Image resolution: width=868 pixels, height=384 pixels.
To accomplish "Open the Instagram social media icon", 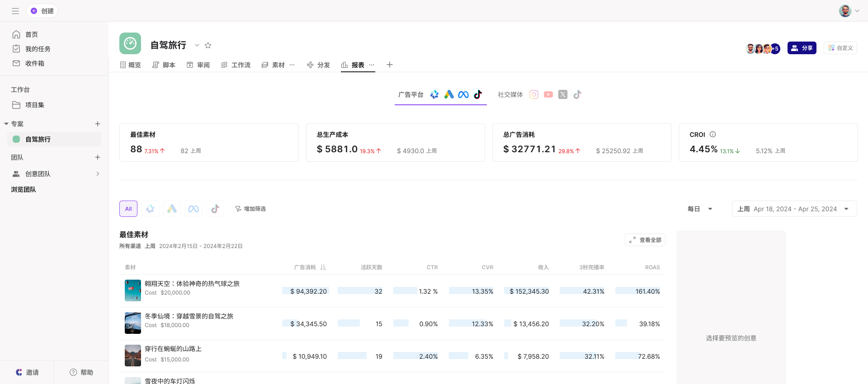I will (x=534, y=94).
